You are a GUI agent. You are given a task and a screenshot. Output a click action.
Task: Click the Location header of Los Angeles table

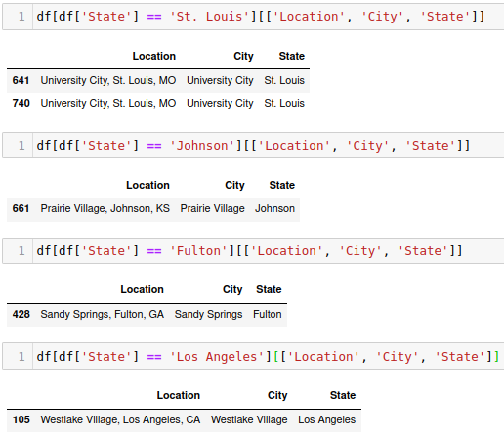(x=179, y=395)
